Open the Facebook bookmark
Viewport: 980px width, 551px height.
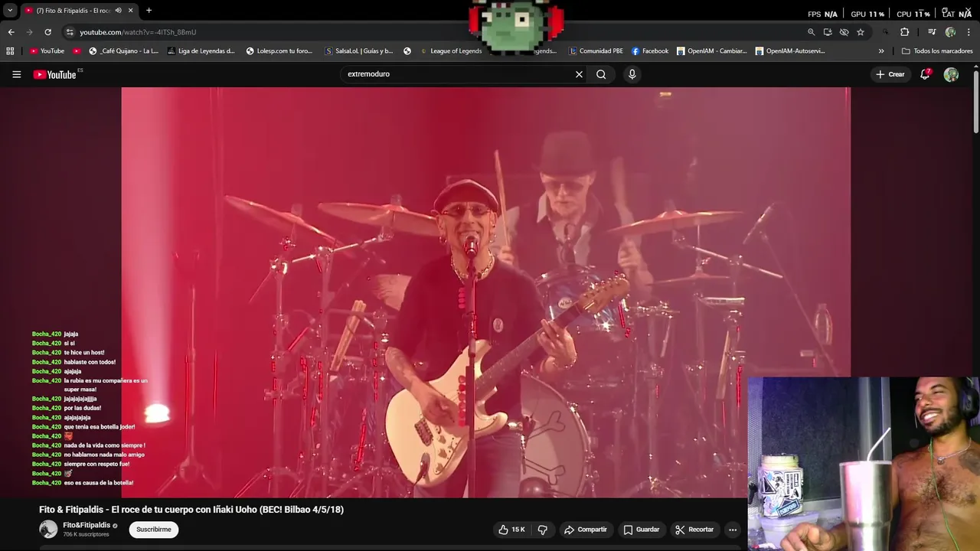[x=650, y=51]
